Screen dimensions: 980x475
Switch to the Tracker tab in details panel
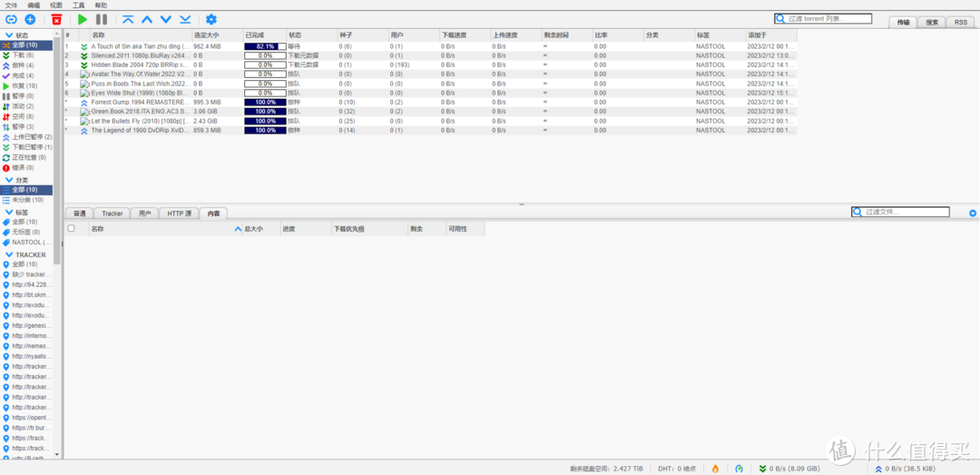pyautogui.click(x=113, y=213)
